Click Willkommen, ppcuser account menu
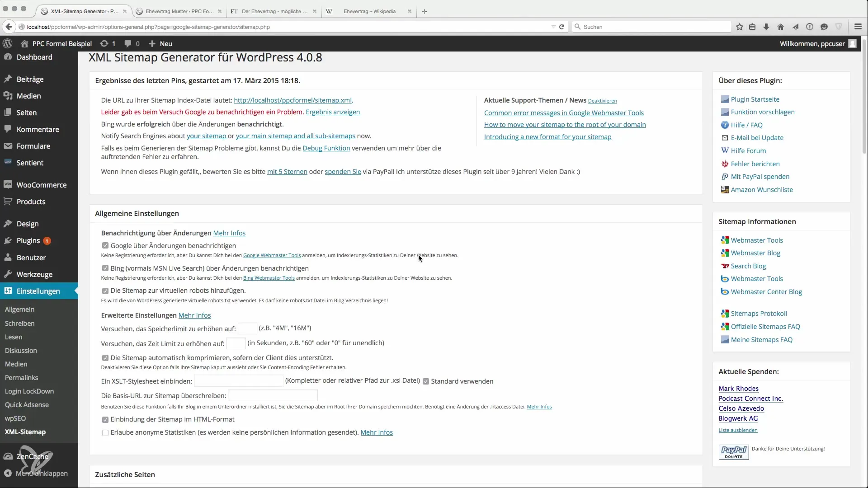The image size is (868, 488). 818,43
